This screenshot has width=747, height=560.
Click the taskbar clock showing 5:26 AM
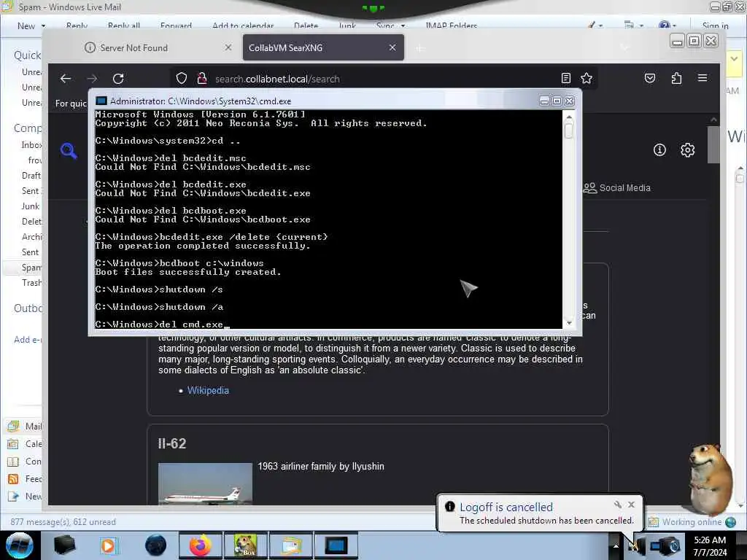710,546
